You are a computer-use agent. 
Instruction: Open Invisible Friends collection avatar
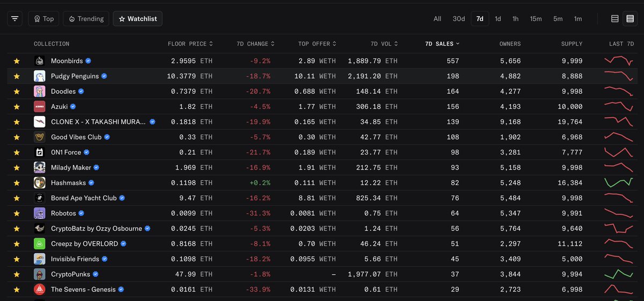(x=39, y=259)
